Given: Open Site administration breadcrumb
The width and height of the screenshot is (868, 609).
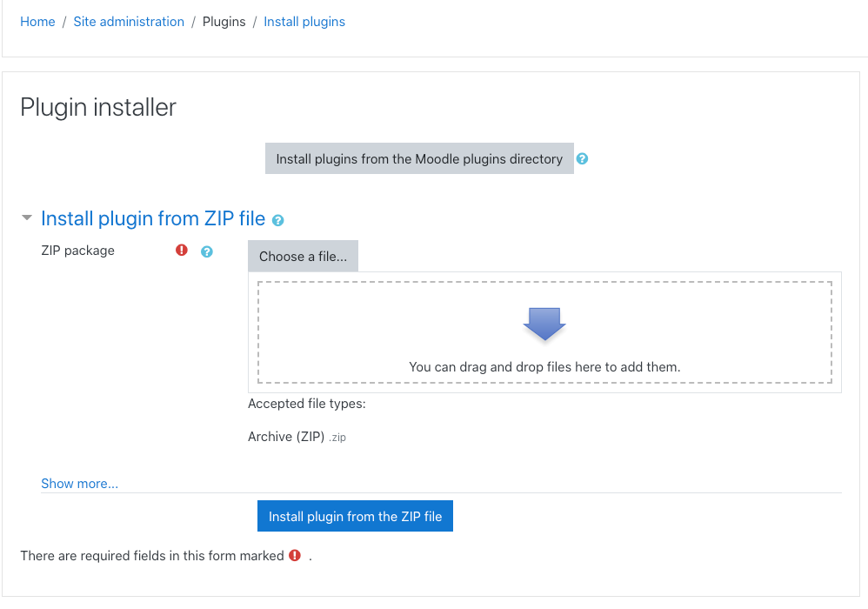Looking at the screenshot, I should coord(129,22).
